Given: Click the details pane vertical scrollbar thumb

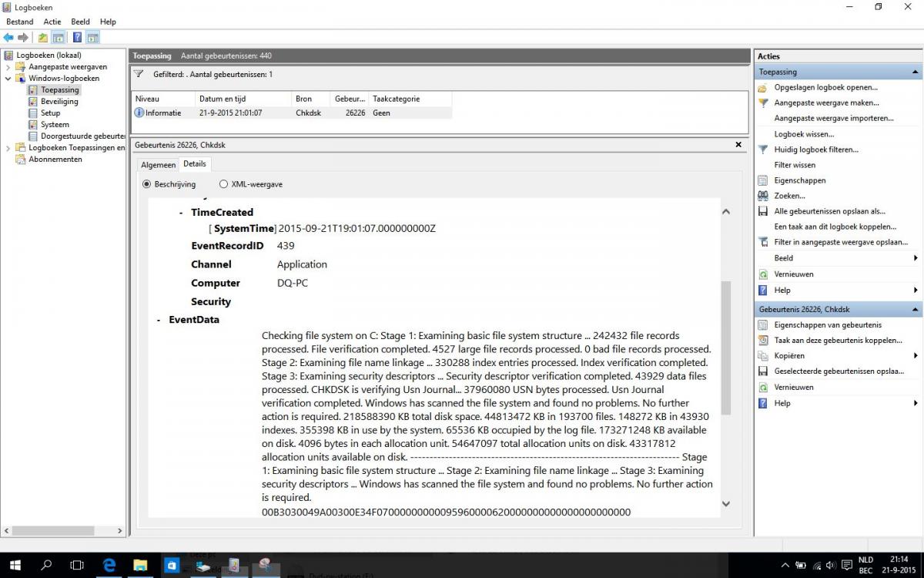Looking at the screenshot, I should 725,348.
